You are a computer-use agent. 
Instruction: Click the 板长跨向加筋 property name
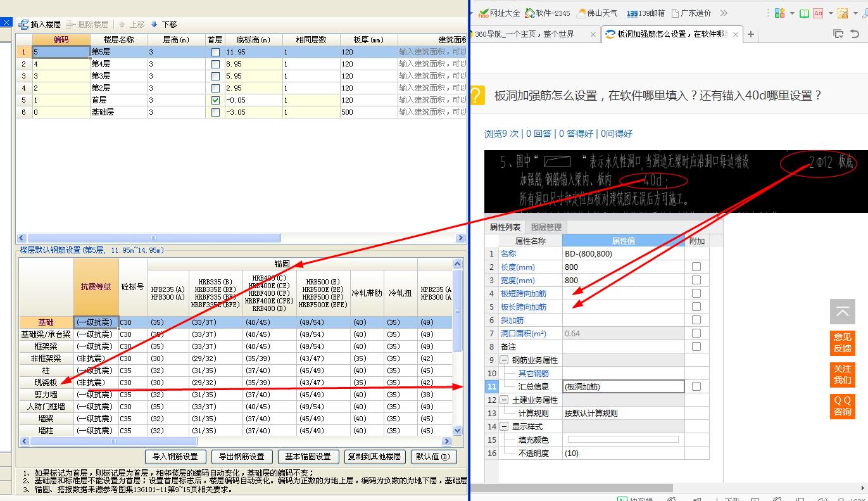524,307
